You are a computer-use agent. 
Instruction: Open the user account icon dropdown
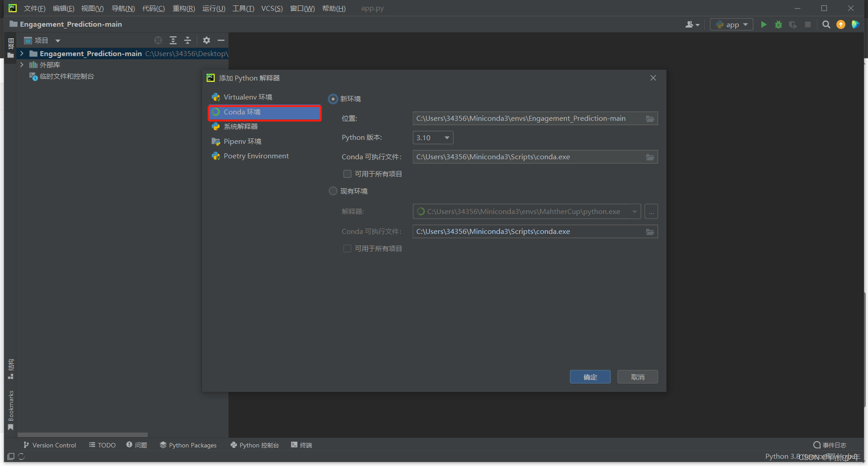coord(692,24)
